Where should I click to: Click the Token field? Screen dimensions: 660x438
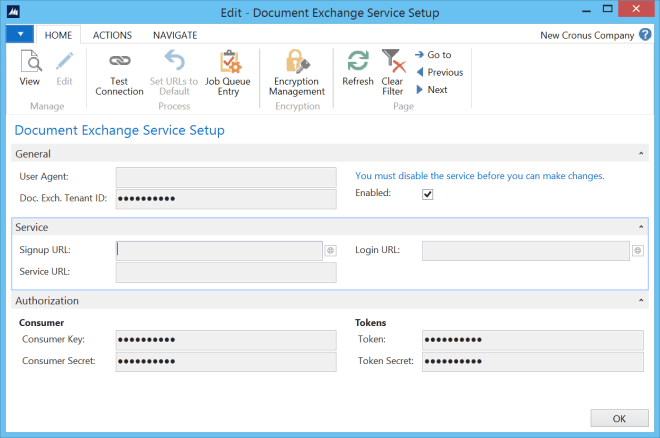(x=533, y=340)
